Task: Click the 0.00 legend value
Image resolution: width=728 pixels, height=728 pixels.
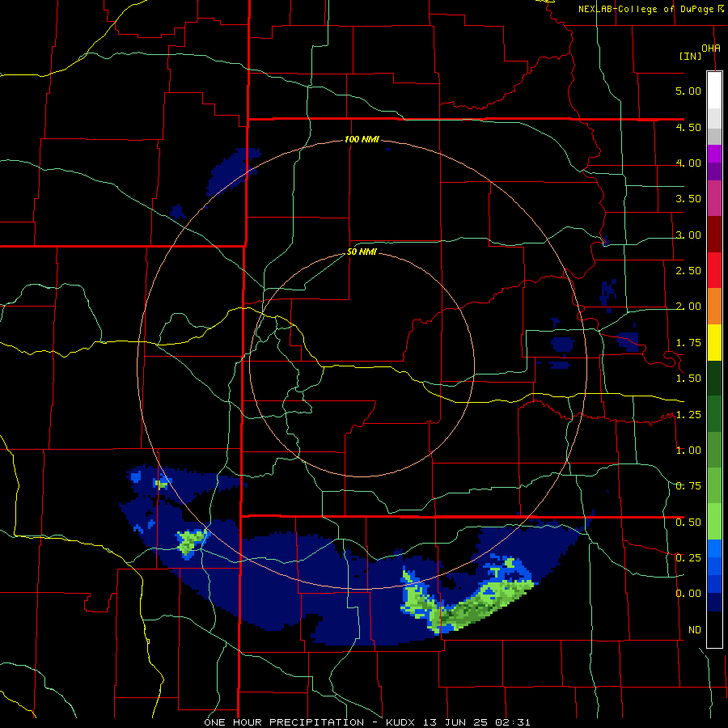Action: pyautogui.click(x=688, y=594)
